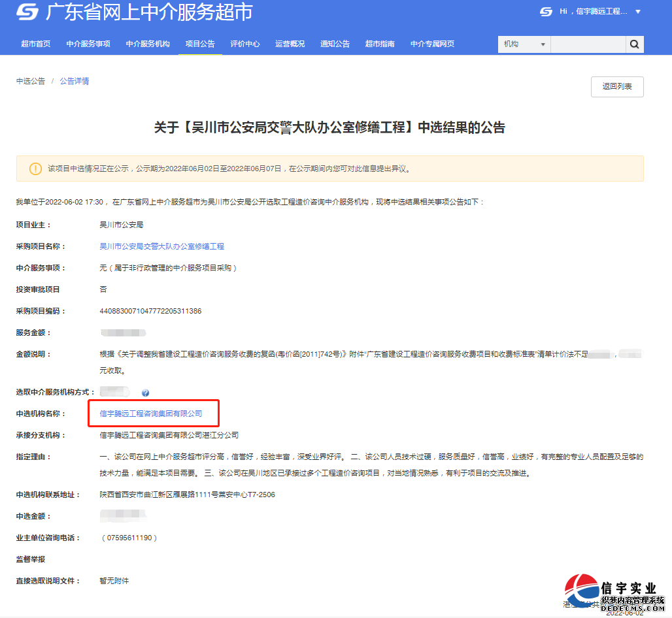Open the 评价中心 page
The image size is (672, 618).
tap(244, 44)
